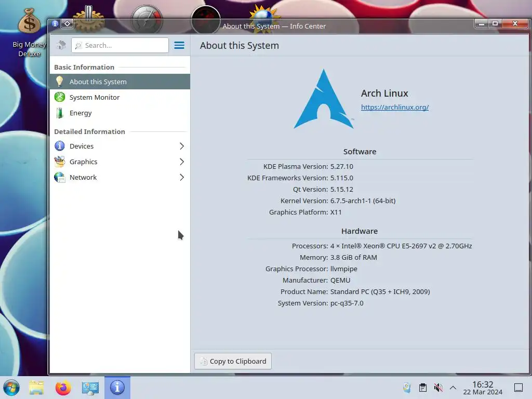This screenshot has width=532, height=399.
Task: Click Copy to Clipboard button
Action: 233,361
